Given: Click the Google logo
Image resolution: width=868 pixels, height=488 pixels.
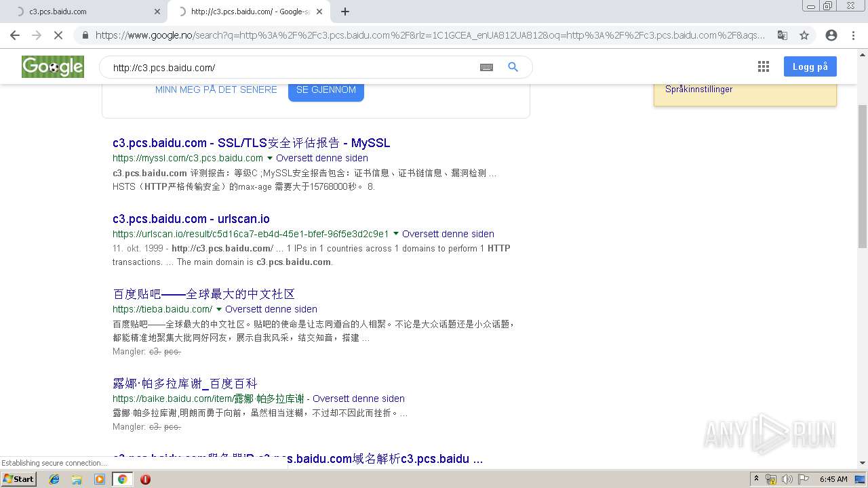Looking at the screenshot, I should pos(53,66).
